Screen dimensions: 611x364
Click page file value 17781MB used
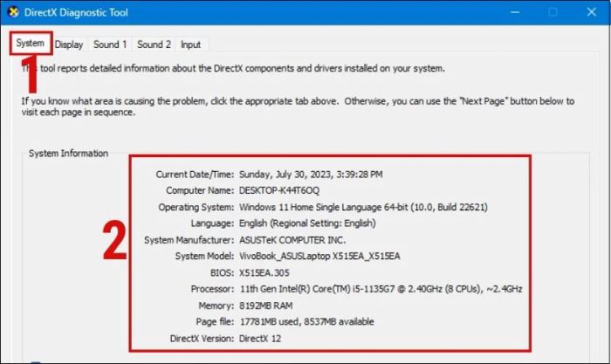(x=306, y=321)
